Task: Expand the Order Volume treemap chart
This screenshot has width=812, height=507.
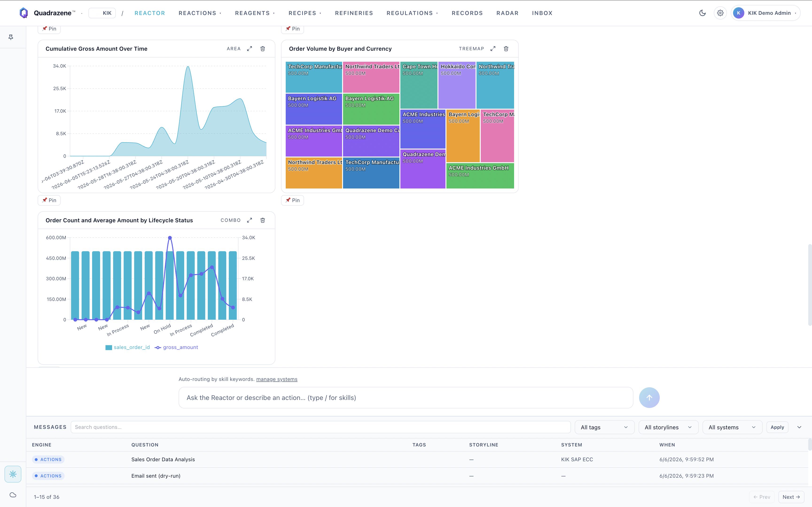Action: [x=492, y=49]
